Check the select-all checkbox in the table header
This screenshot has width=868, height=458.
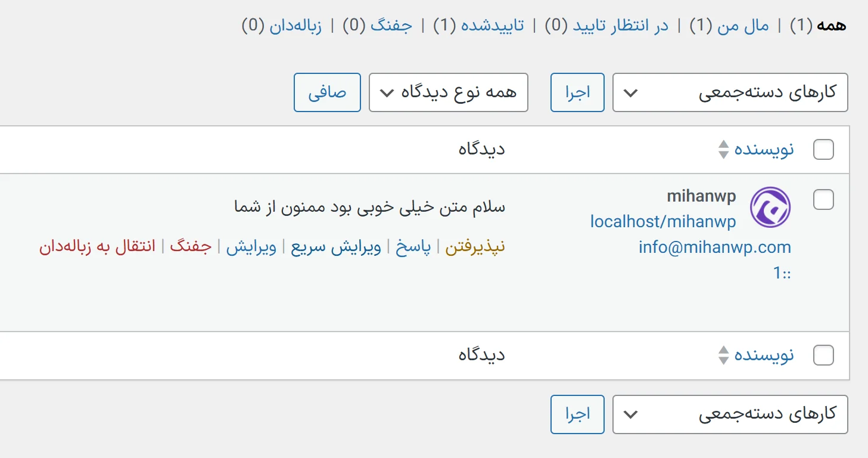tap(823, 150)
